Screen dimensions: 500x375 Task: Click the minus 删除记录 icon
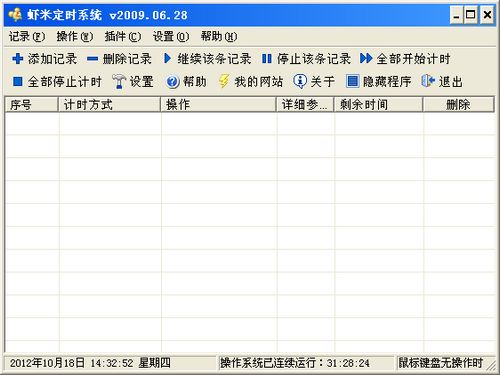92,59
